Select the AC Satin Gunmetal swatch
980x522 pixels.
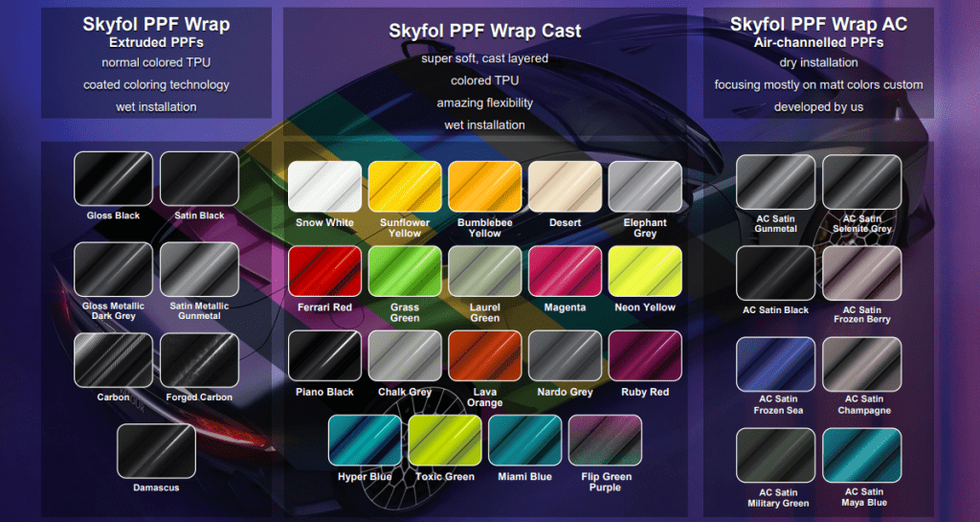[775, 182]
